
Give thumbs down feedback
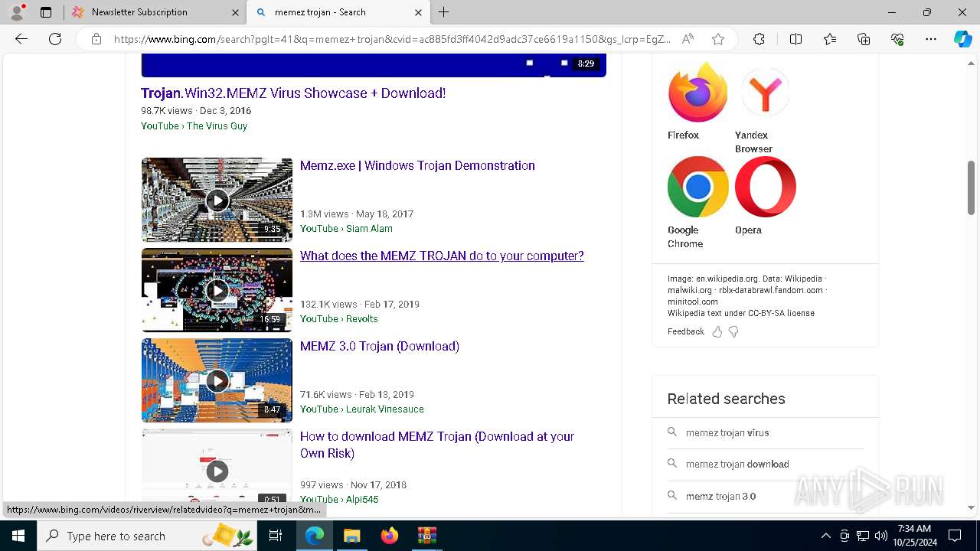733,331
